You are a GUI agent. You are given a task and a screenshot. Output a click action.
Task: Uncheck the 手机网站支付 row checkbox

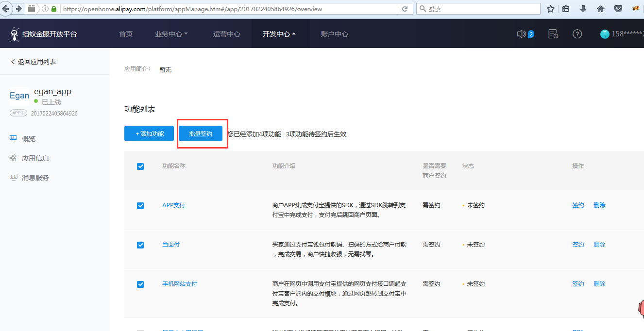140,284
